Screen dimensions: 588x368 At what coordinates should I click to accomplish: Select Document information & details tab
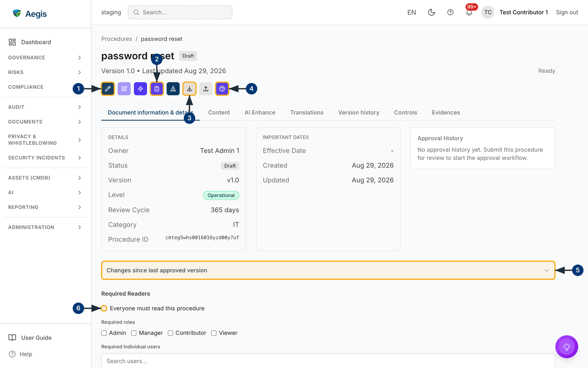(151, 112)
